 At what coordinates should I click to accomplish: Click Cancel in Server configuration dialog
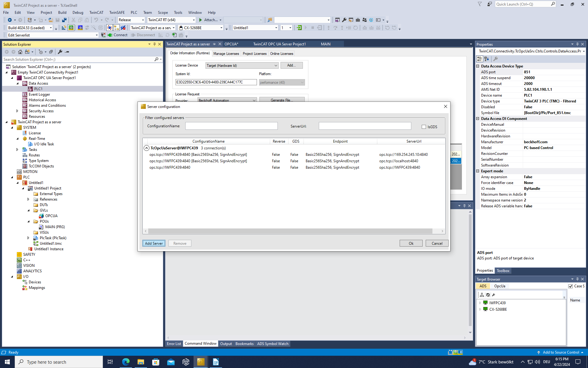[x=437, y=243]
